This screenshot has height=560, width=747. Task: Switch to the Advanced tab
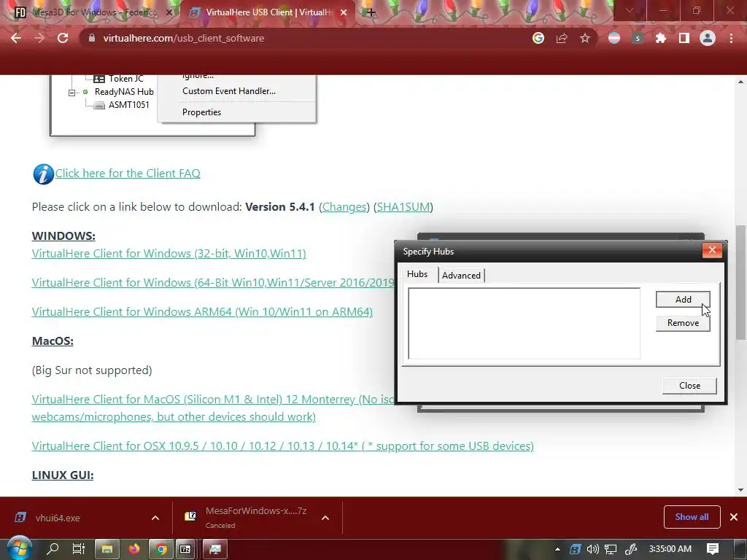coord(461,275)
